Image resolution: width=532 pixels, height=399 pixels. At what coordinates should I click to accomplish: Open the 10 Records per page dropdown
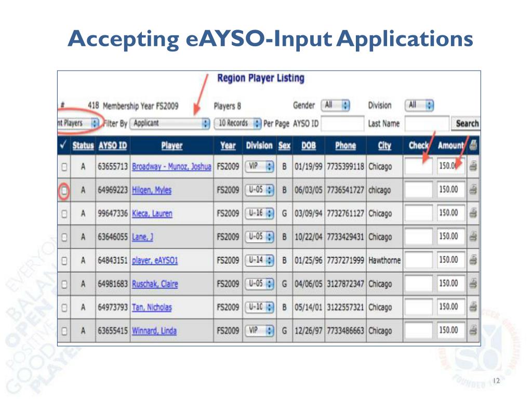pos(238,123)
